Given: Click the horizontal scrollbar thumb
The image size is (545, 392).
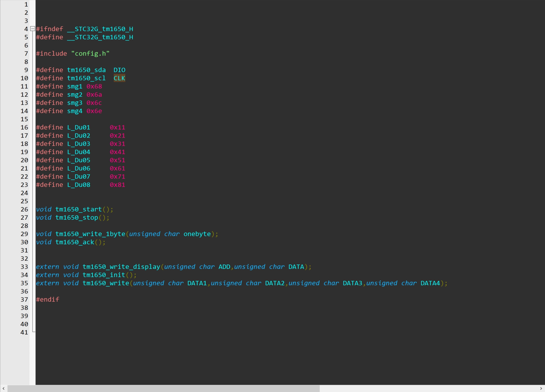Looking at the screenshot, I should [163, 389].
